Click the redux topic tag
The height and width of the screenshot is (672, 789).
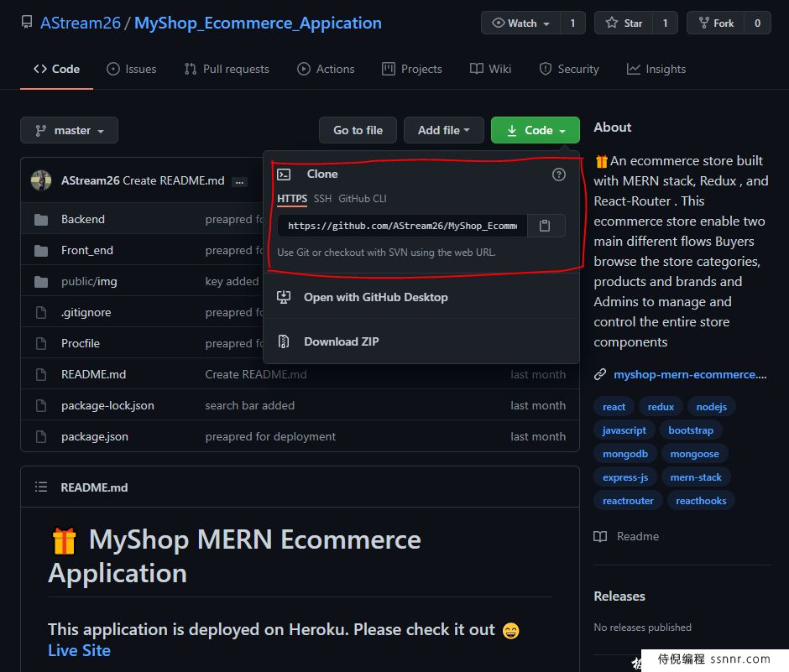(x=661, y=406)
